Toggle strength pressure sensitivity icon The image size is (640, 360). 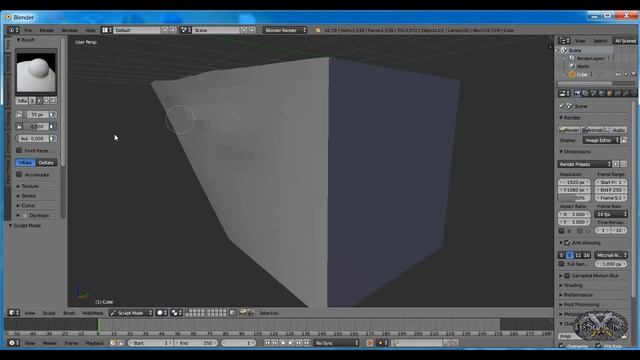(52, 127)
